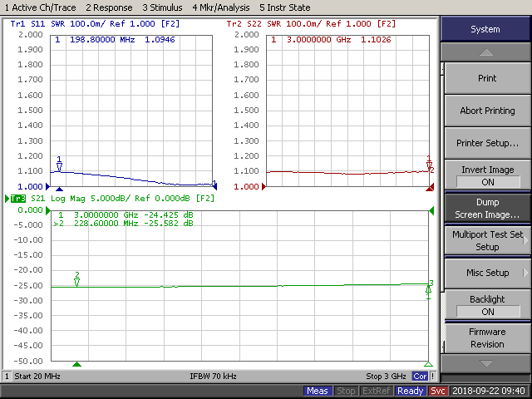Click the exclamation warning indicator
This screenshot has width=532, height=399.
click(x=432, y=377)
